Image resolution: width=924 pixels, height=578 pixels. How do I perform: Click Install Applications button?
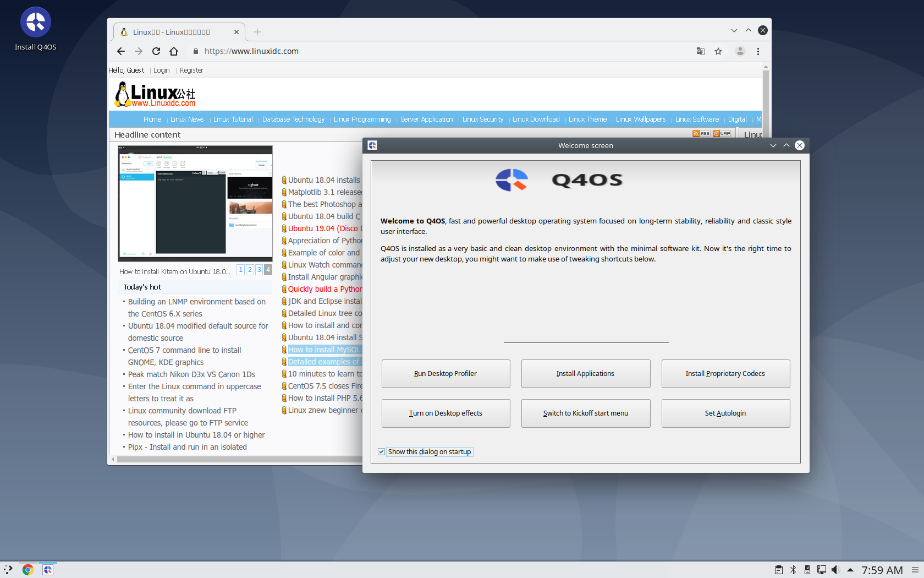[585, 374]
